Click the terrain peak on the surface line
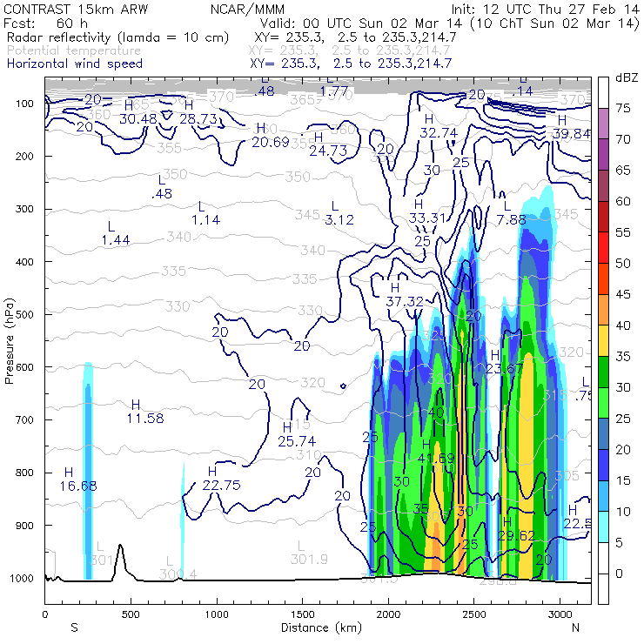Viewport: 644px width, 644px height. point(120,547)
